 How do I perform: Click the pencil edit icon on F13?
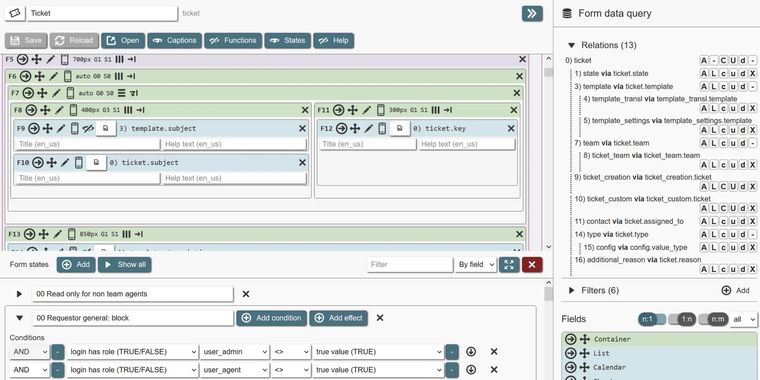click(x=58, y=234)
